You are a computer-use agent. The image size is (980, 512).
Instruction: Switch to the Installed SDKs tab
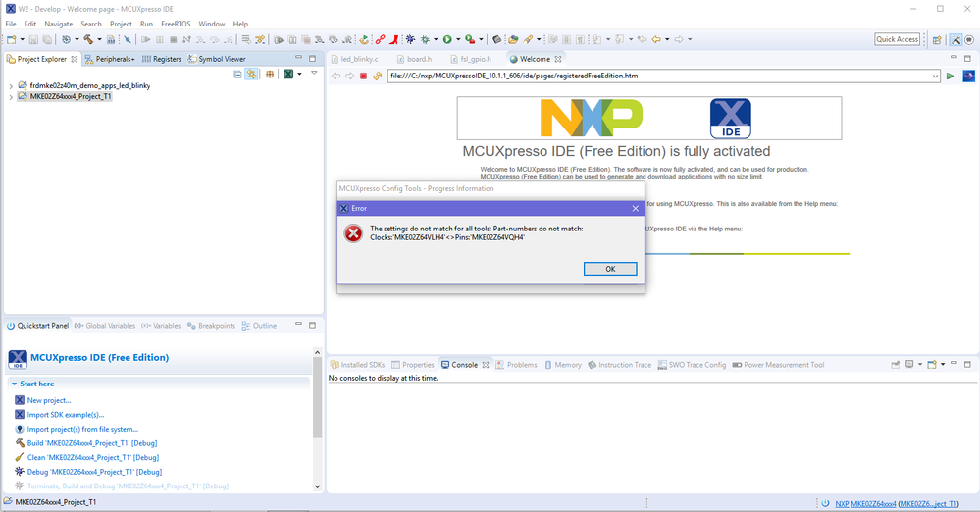[357, 365]
